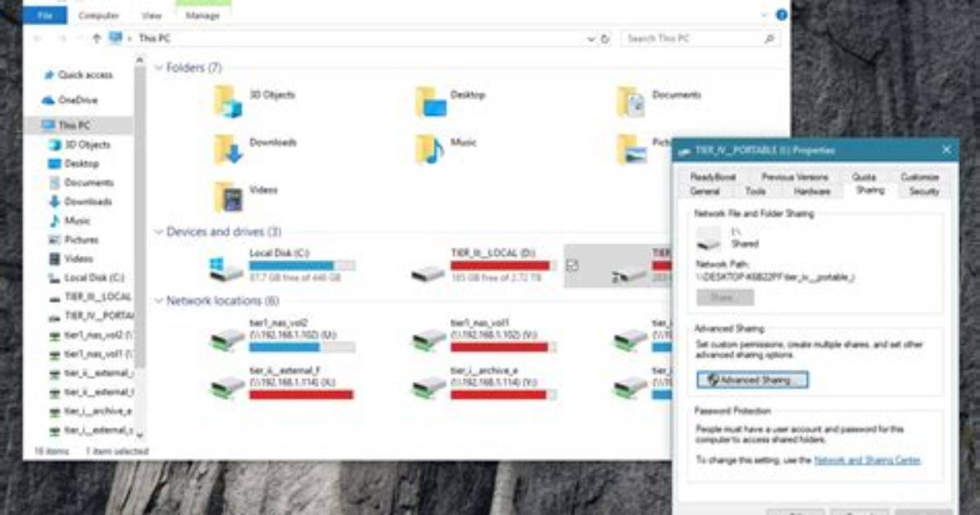Open the Music folder icon
The height and width of the screenshot is (515, 980).
tap(429, 149)
